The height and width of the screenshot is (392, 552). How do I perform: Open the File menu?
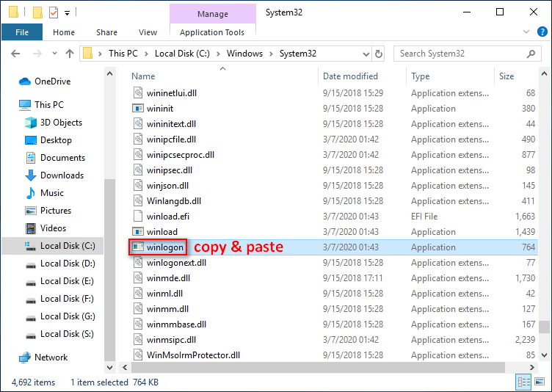point(22,32)
